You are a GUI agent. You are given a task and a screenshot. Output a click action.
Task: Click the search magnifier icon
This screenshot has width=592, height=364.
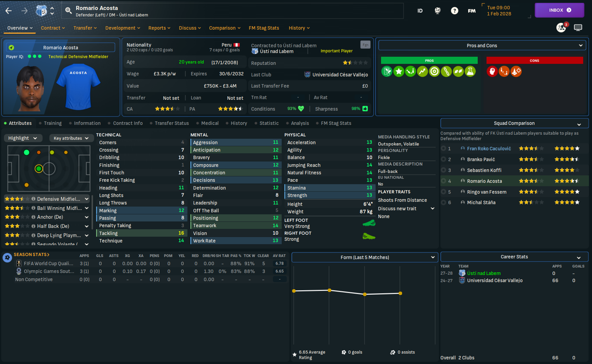(x=68, y=11)
